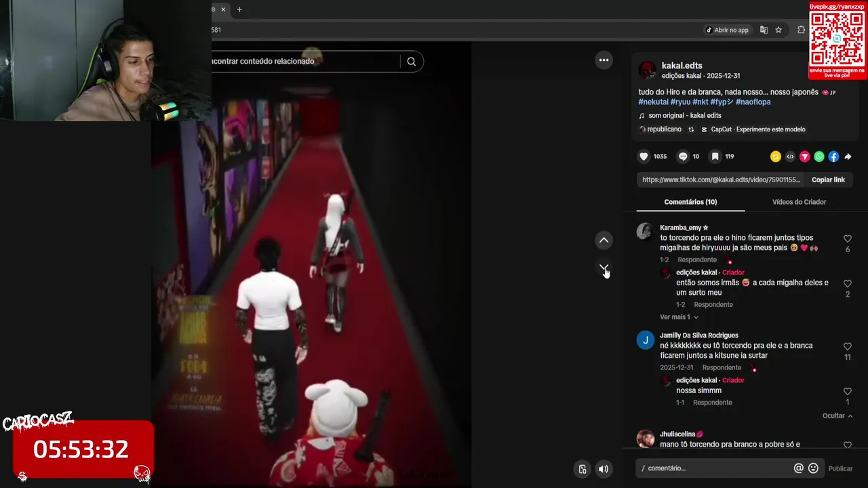Mention a user with the @ icon
The image size is (868, 488).
point(799,468)
